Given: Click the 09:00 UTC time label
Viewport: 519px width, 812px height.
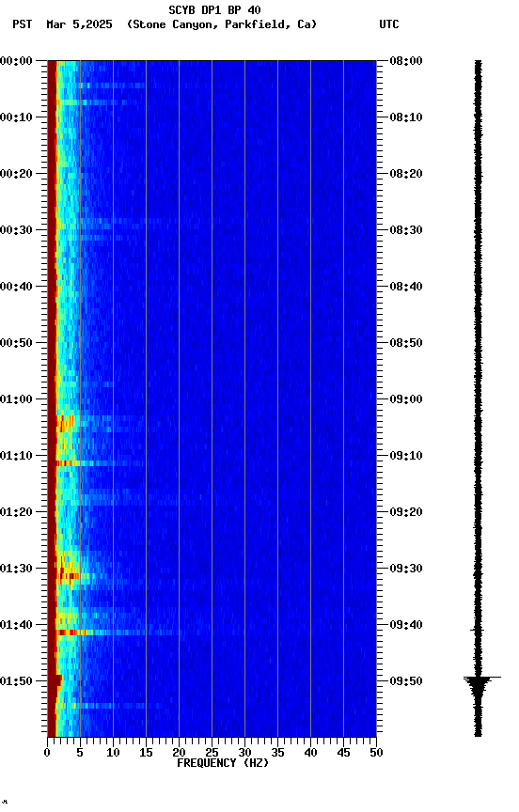Looking at the screenshot, I should click(406, 399).
